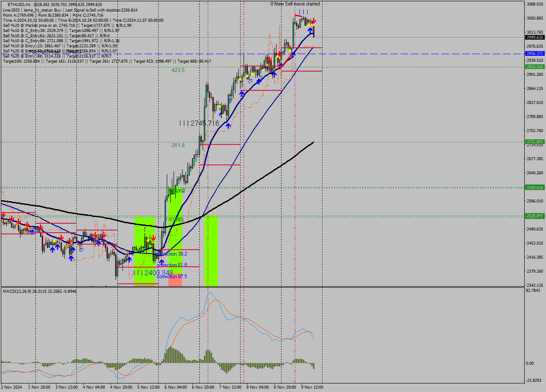Click the 'Sell %10 @ C_Entry88' info line

click(61, 41)
